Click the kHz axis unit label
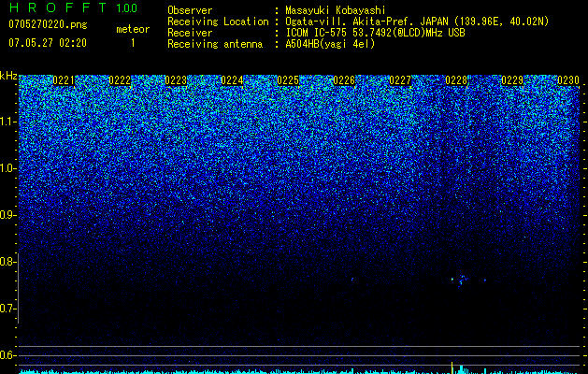The image size is (588, 374). 8,76
